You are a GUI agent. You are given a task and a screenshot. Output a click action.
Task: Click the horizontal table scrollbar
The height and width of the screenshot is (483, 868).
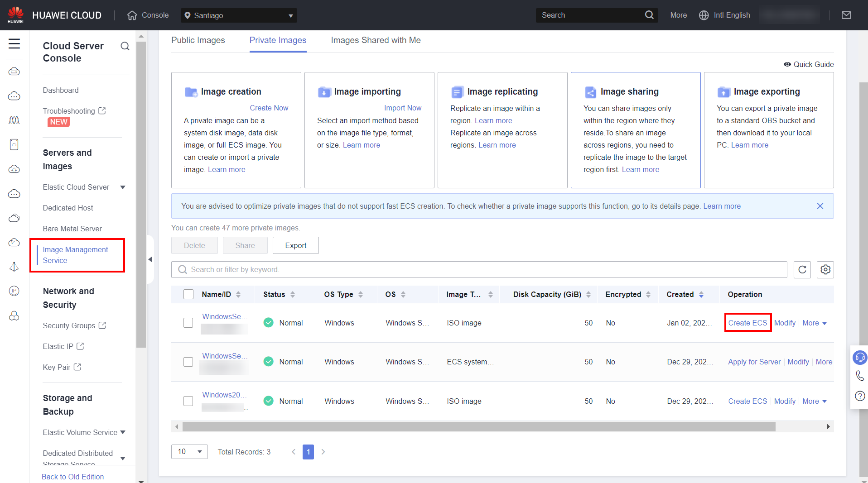478,427
